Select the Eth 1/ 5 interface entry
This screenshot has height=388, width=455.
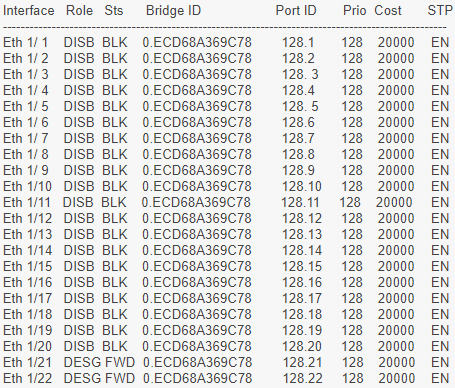(26, 107)
